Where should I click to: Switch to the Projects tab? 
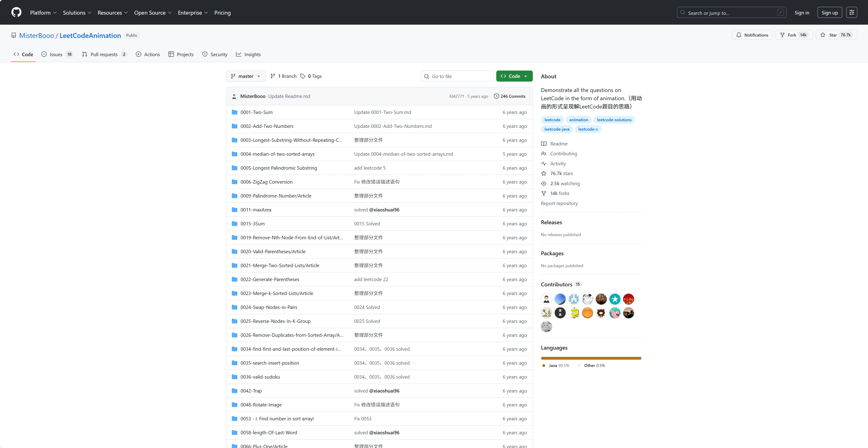click(181, 54)
